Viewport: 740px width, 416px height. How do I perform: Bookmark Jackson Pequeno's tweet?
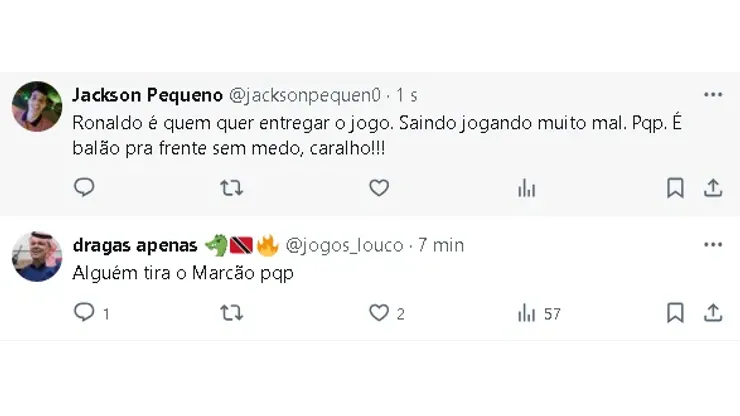676,188
